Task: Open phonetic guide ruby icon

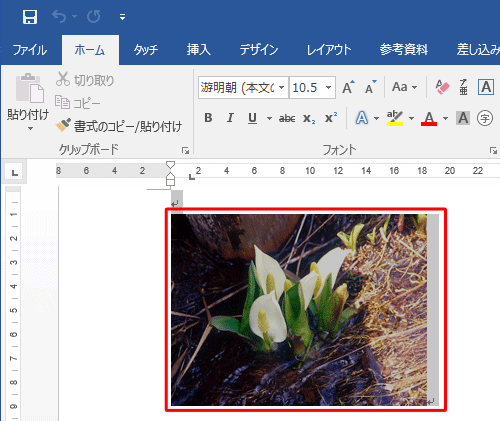Action: (463, 87)
